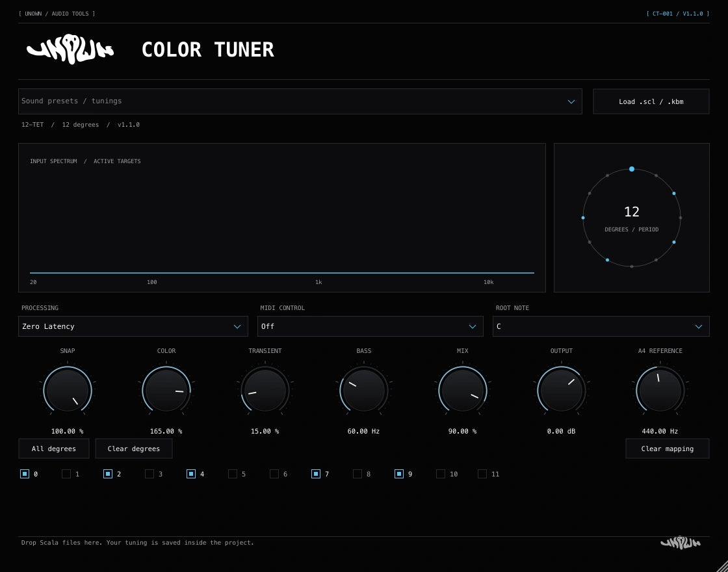Expand the Zero Latency chevron arrow
The width and height of the screenshot is (728, 572).
(237, 326)
